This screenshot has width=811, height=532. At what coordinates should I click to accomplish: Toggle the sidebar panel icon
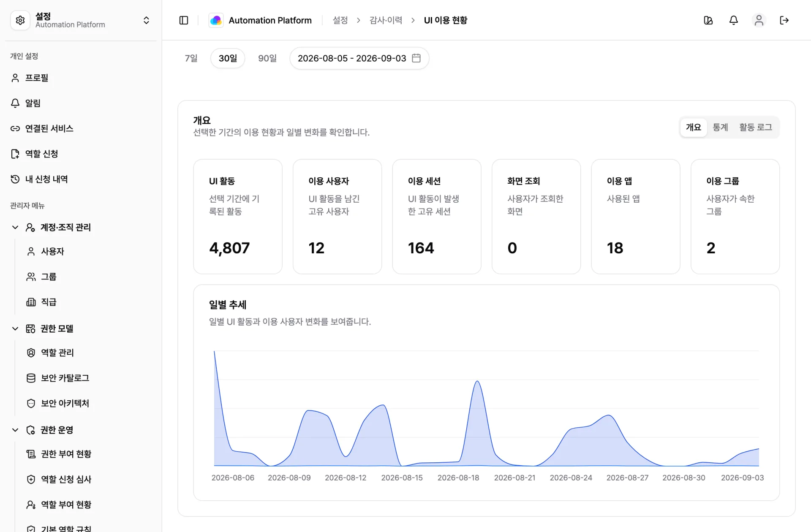(x=184, y=20)
